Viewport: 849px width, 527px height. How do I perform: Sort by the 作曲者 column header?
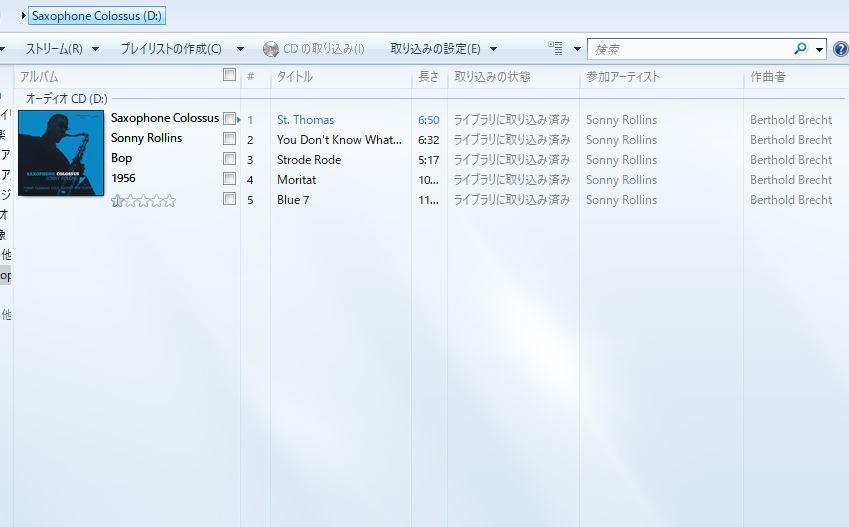[767, 76]
